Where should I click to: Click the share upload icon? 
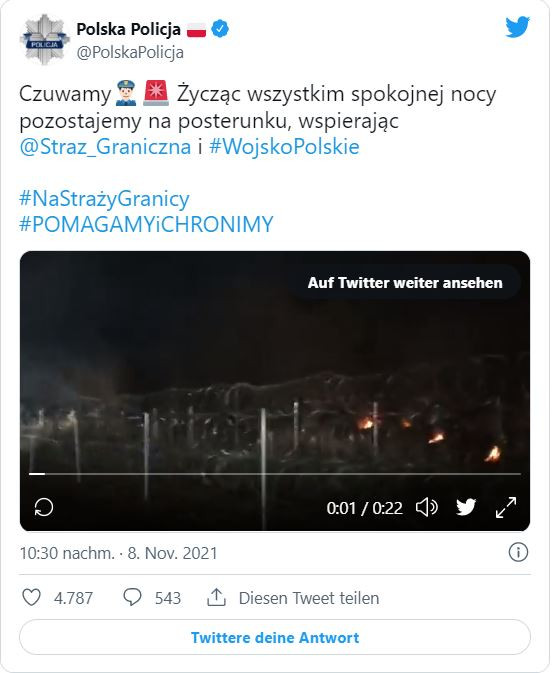216,597
